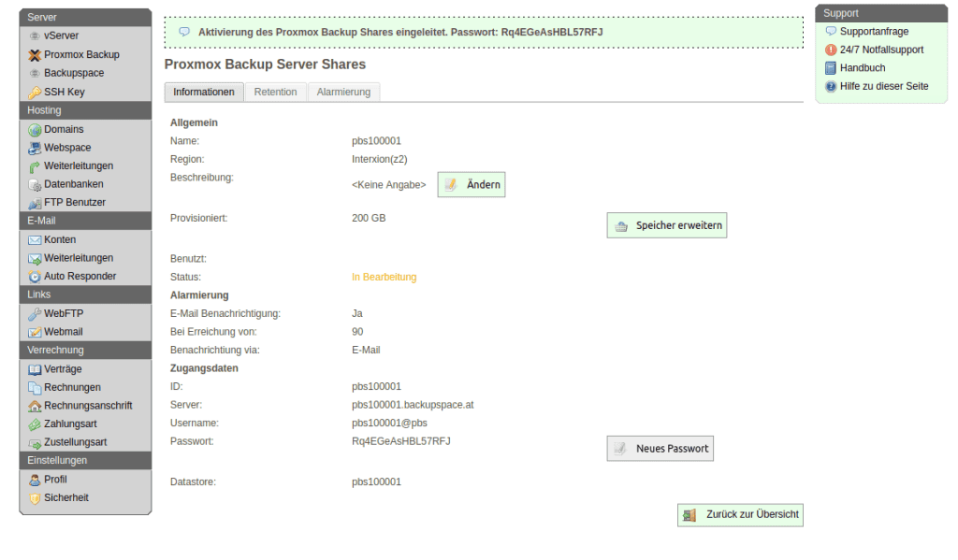Generate a Neues Passwort

[x=660, y=448]
